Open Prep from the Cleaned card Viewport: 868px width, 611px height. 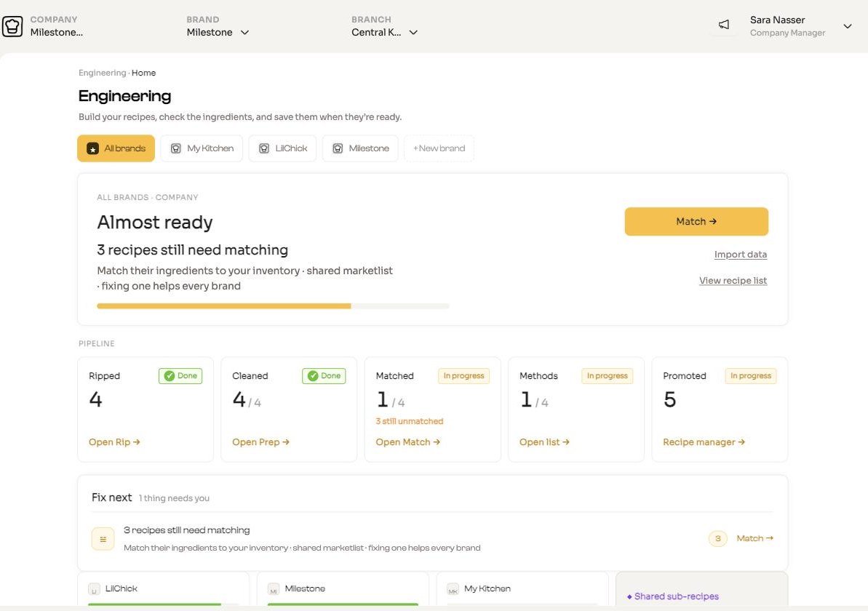(x=260, y=442)
